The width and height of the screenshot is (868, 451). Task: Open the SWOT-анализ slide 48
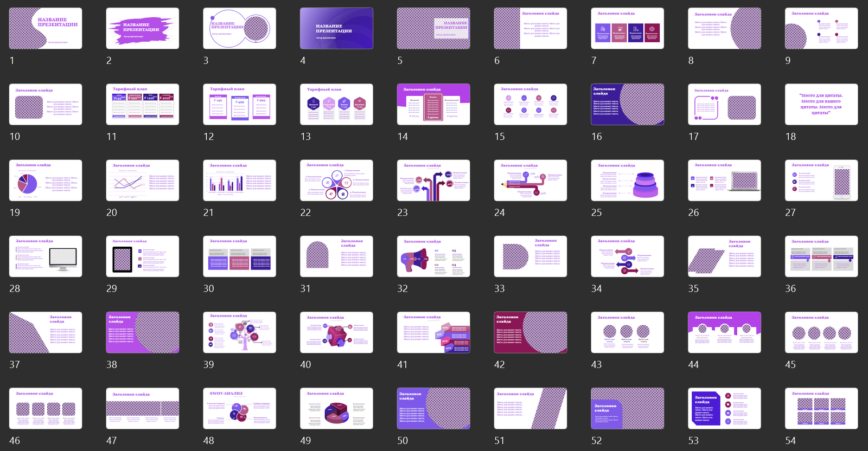pos(239,408)
